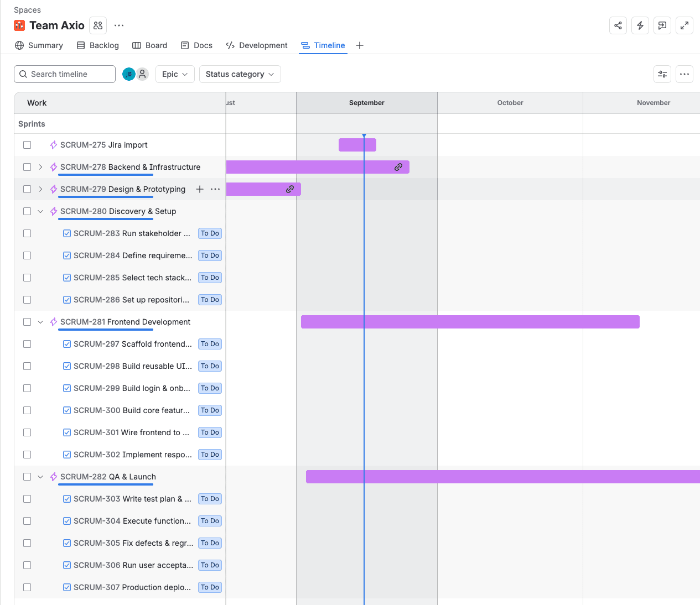Click the epic icon of SCRUM-280 Discovery & Setup

[x=54, y=211]
